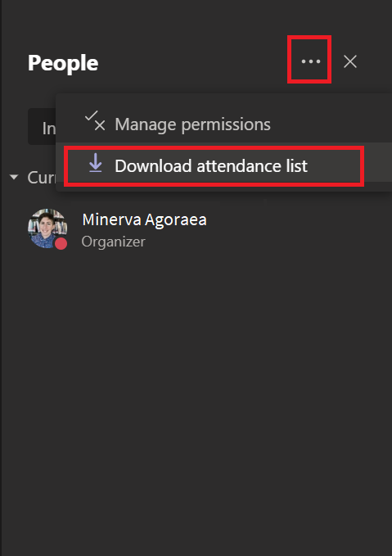Click the red presence status dot

click(61, 243)
